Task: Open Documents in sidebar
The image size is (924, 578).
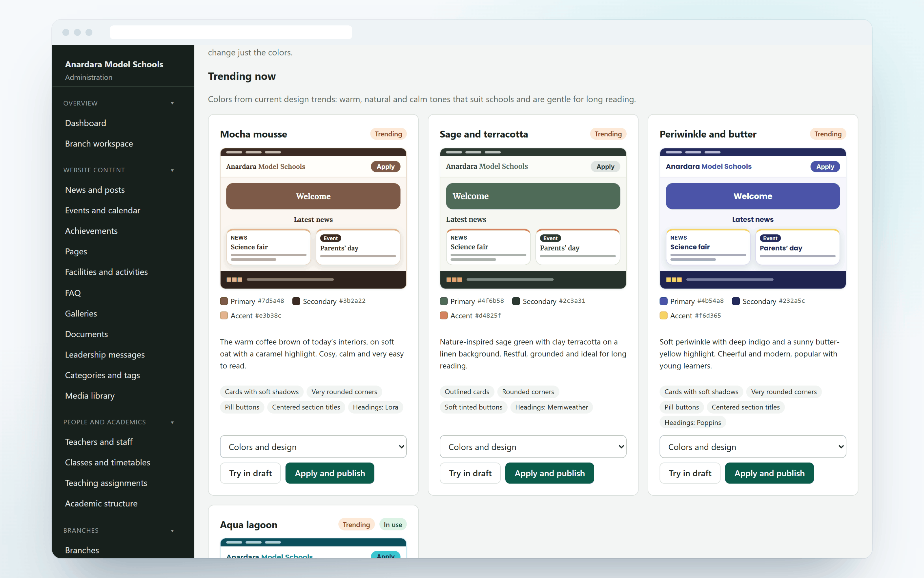Action: pos(86,334)
